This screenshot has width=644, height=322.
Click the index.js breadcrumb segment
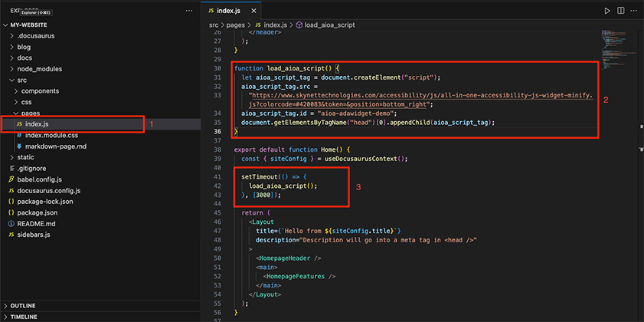(273, 25)
